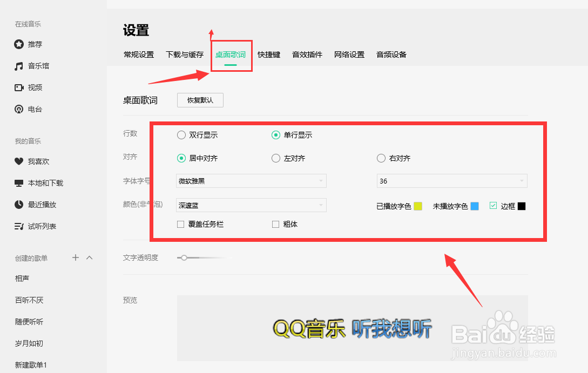Viewport: 588px width, 373px height.
Task: Uncheck the 边框 border option
Action: 494,206
